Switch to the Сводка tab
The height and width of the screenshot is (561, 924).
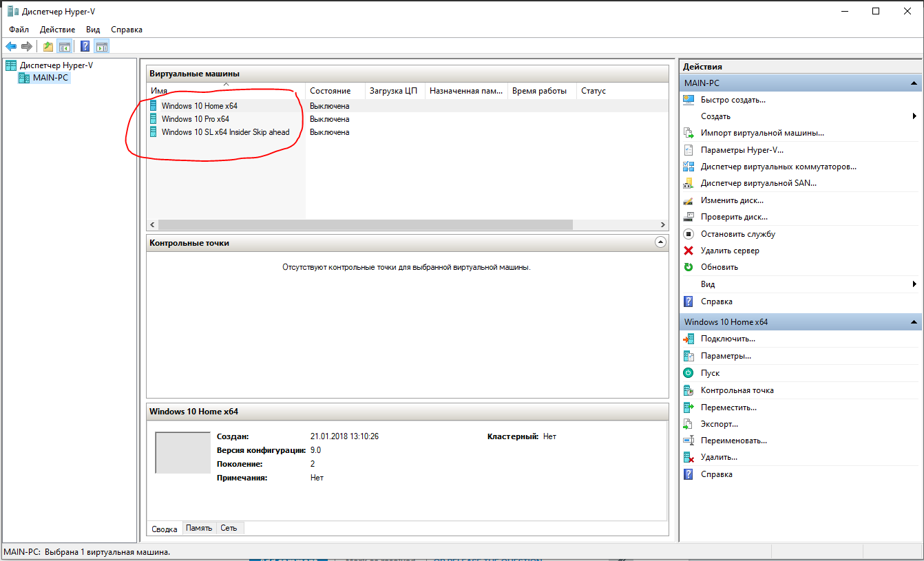click(x=165, y=529)
